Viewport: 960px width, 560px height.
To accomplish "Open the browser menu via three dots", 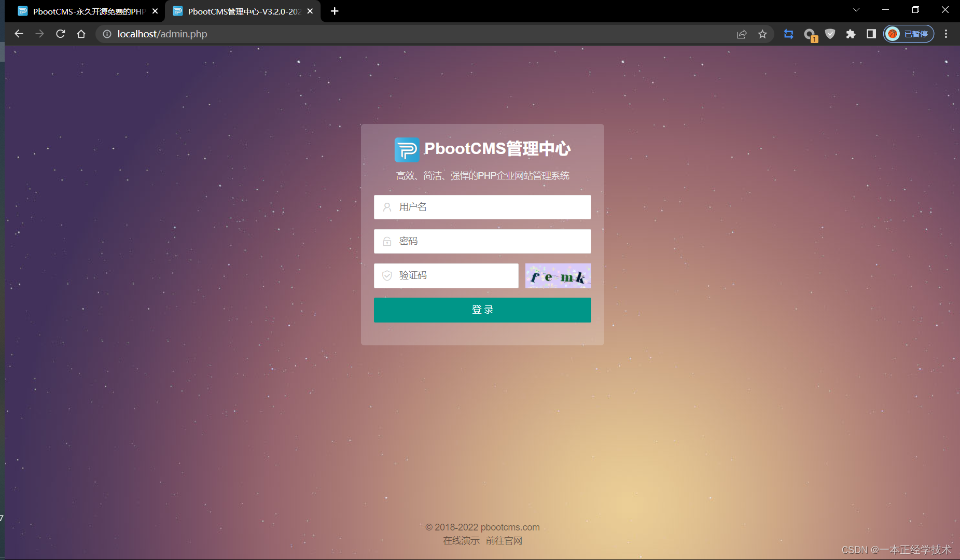I will pyautogui.click(x=946, y=34).
